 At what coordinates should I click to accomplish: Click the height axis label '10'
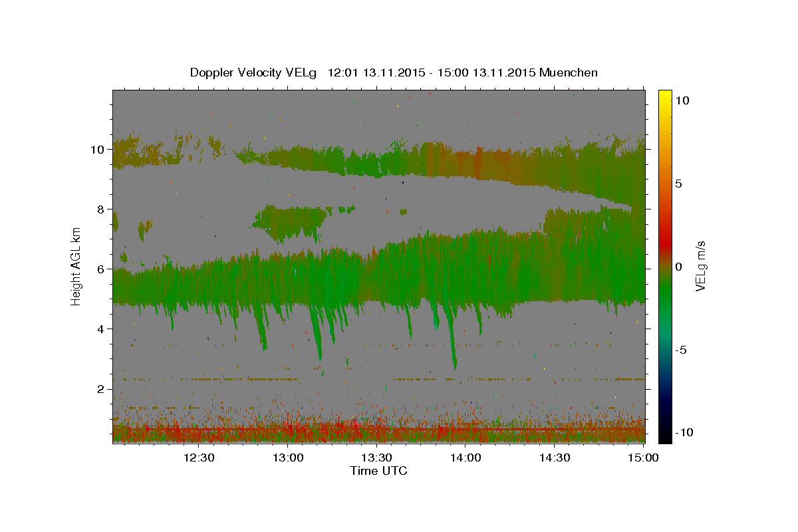pyautogui.click(x=98, y=150)
